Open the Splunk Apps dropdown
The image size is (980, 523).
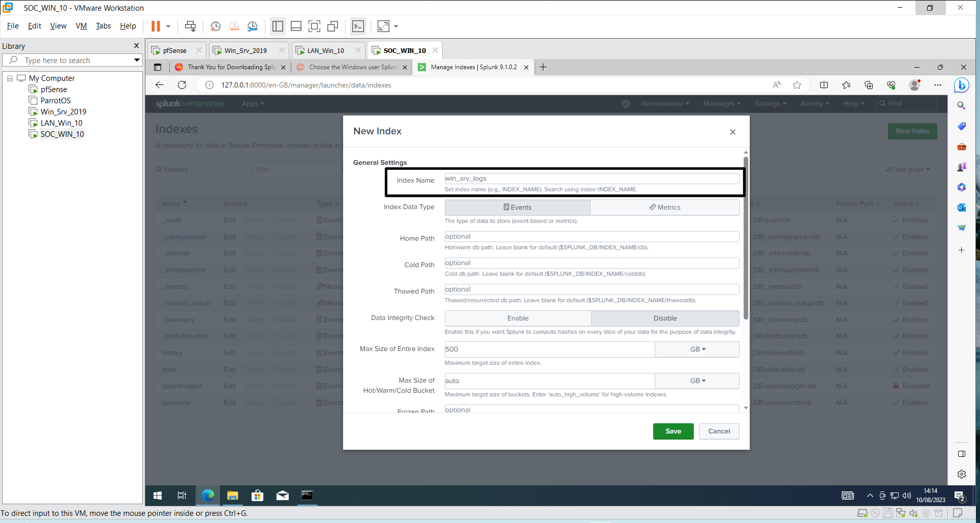pos(253,103)
